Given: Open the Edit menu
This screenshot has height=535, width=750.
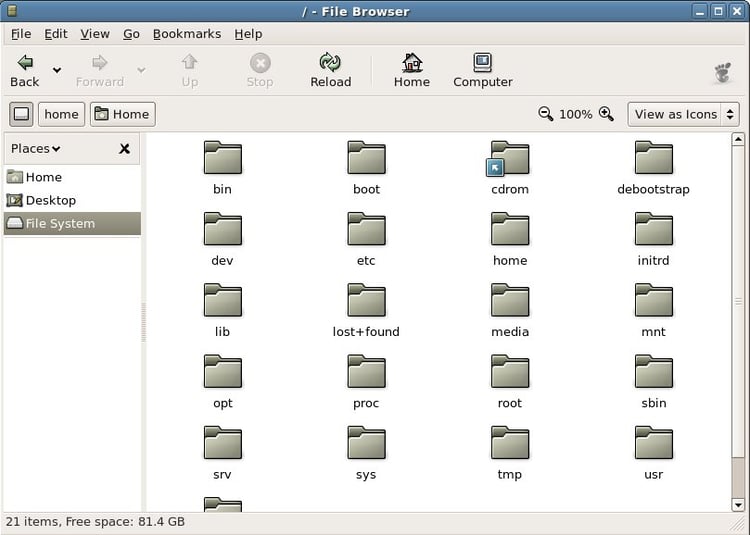Looking at the screenshot, I should pos(56,34).
